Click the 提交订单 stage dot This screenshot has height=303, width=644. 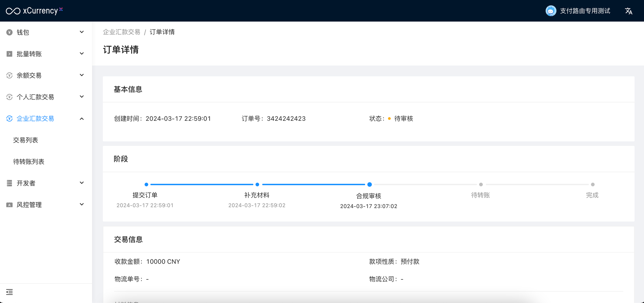click(x=146, y=185)
